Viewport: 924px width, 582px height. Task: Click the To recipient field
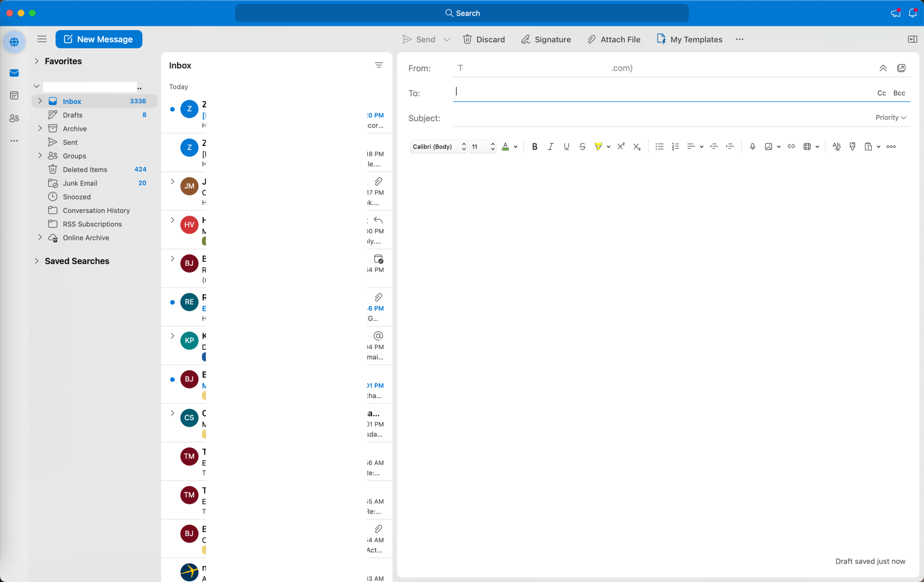click(x=663, y=92)
